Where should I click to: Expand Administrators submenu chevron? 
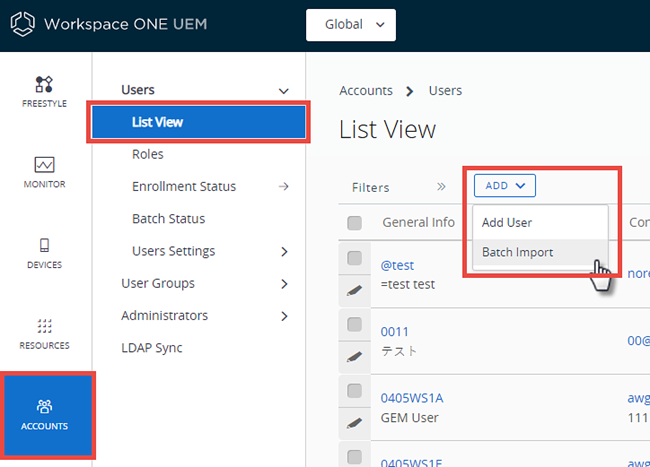(x=284, y=316)
